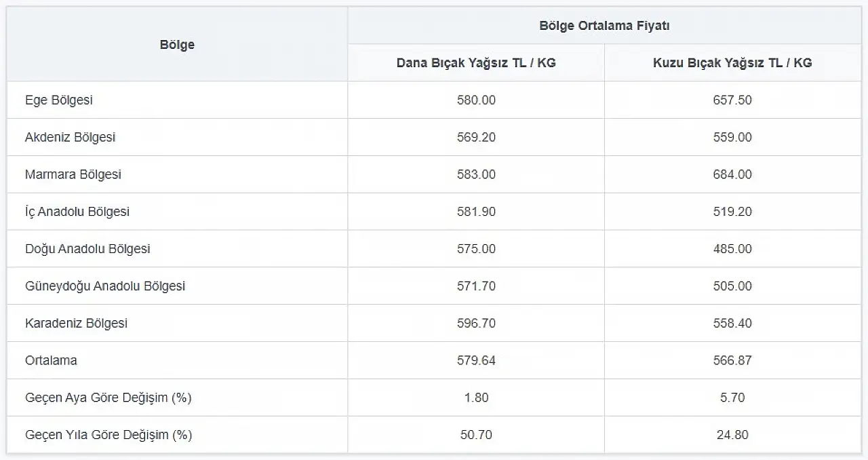Select the "İç Anadolu Bölgesi" row label
Viewport: 868px width, 460px height.
[x=77, y=212]
